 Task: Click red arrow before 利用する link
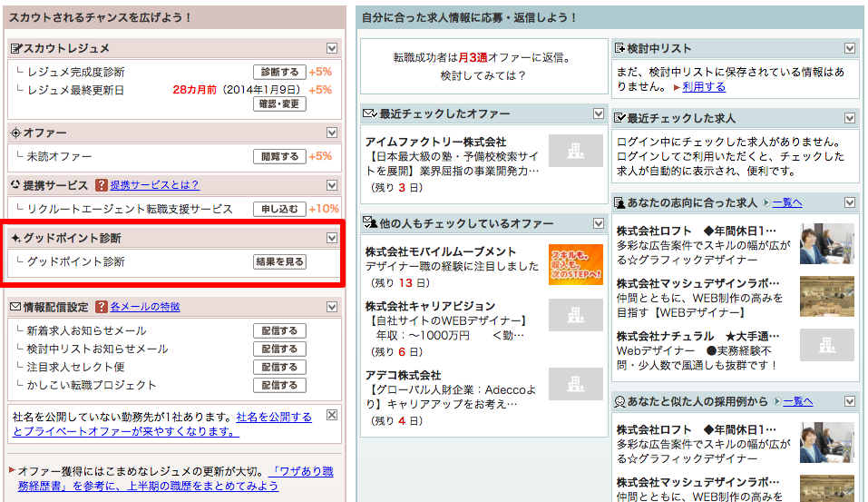pyautogui.click(x=677, y=87)
